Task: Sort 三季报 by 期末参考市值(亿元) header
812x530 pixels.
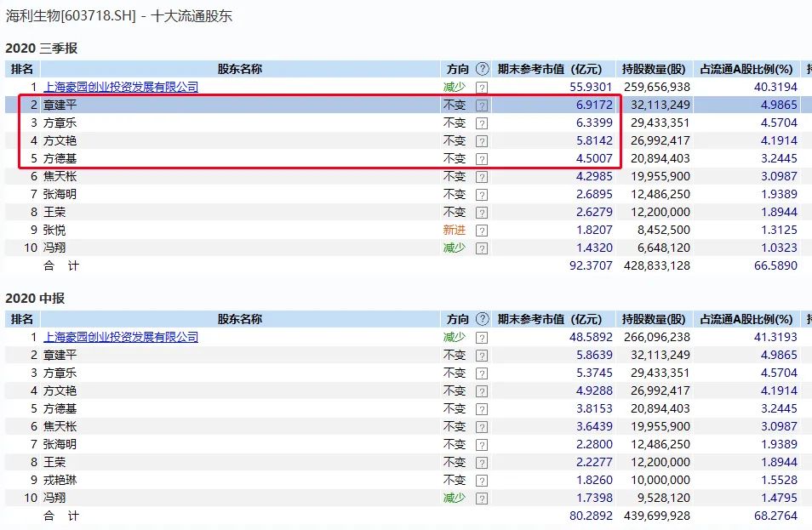Action: tap(550, 69)
